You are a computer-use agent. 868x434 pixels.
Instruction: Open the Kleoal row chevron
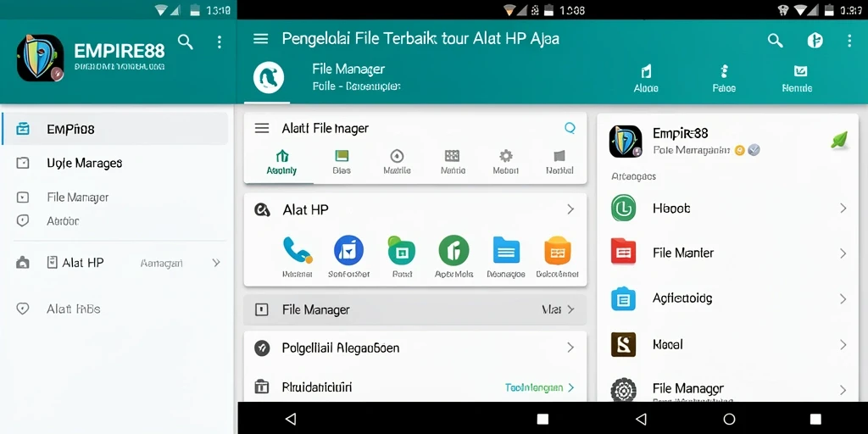coord(843,345)
